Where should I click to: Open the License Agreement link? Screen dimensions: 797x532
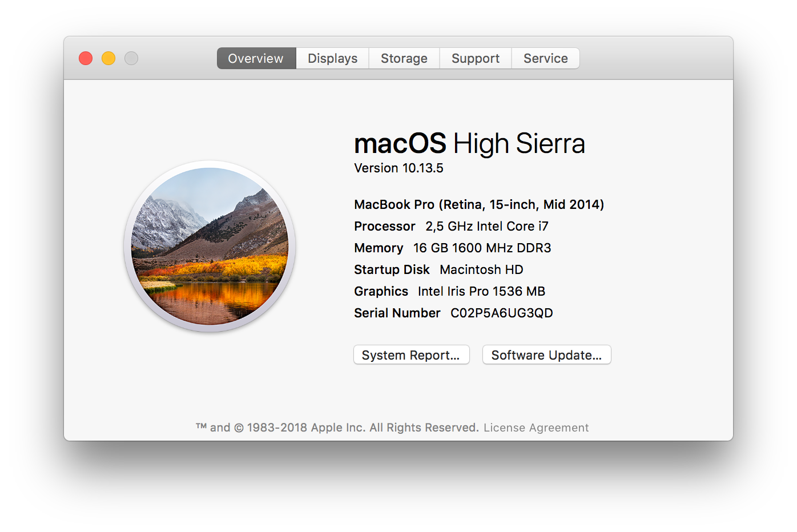coord(536,428)
